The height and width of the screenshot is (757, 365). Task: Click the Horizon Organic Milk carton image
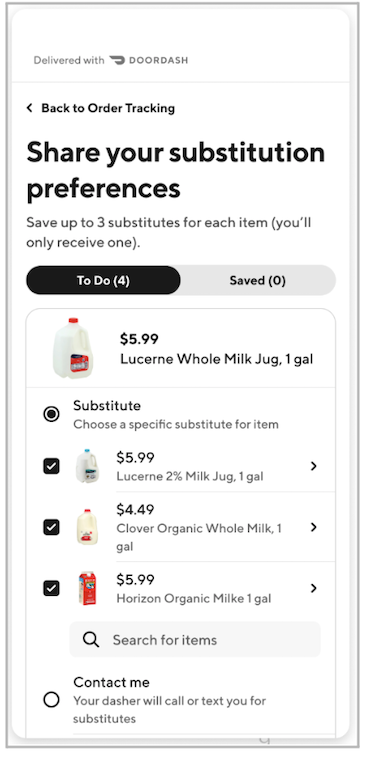point(87,588)
